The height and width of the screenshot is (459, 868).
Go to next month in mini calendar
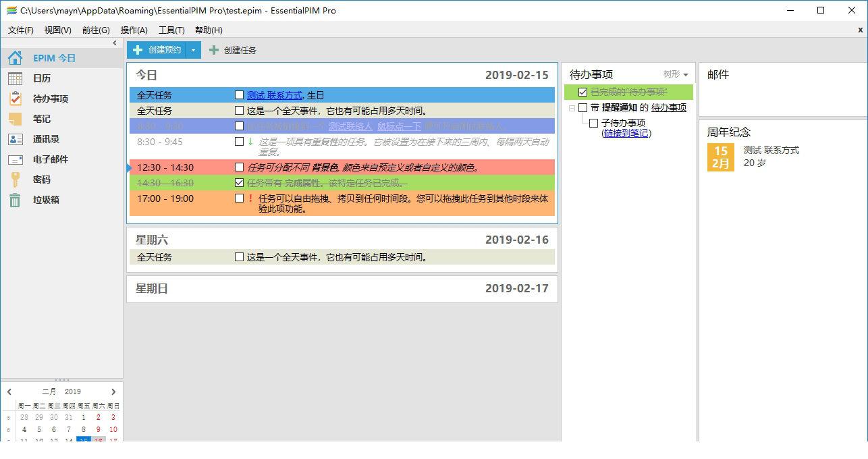[113, 391]
